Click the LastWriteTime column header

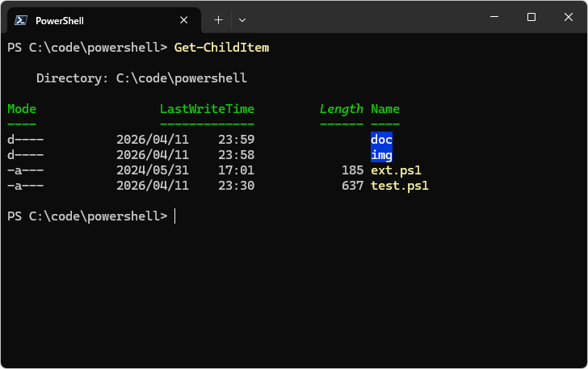click(x=207, y=109)
